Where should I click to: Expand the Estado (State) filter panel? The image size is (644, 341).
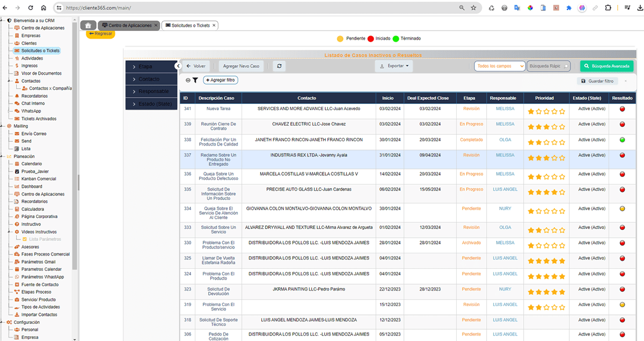(x=151, y=104)
